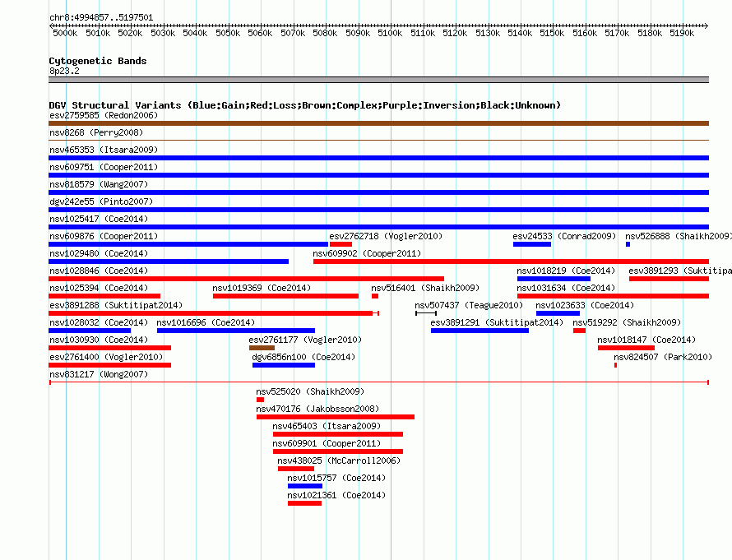The width and height of the screenshot is (732, 560).
Task: Select the esv24533 (Conrad2009) blue bar
Action: pos(531,244)
